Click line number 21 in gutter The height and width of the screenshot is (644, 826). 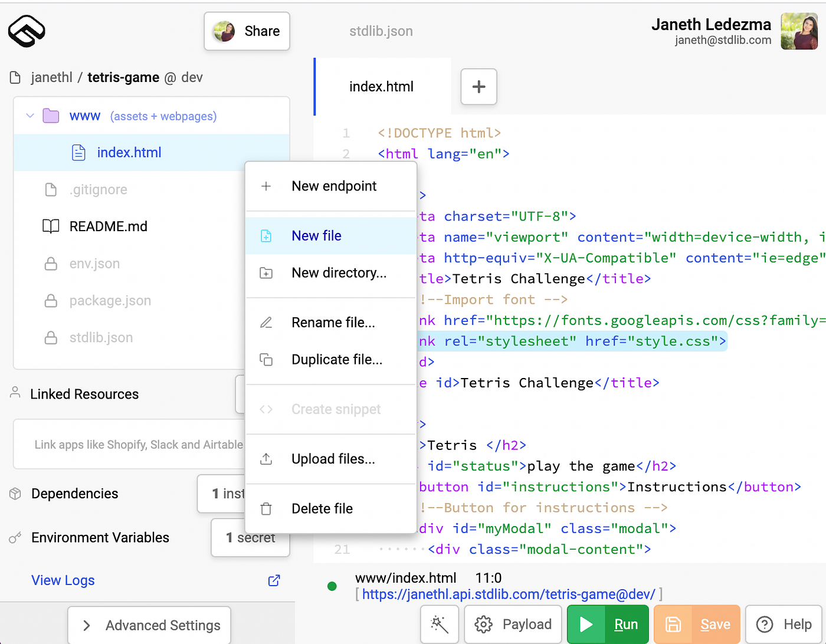click(x=342, y=550)
